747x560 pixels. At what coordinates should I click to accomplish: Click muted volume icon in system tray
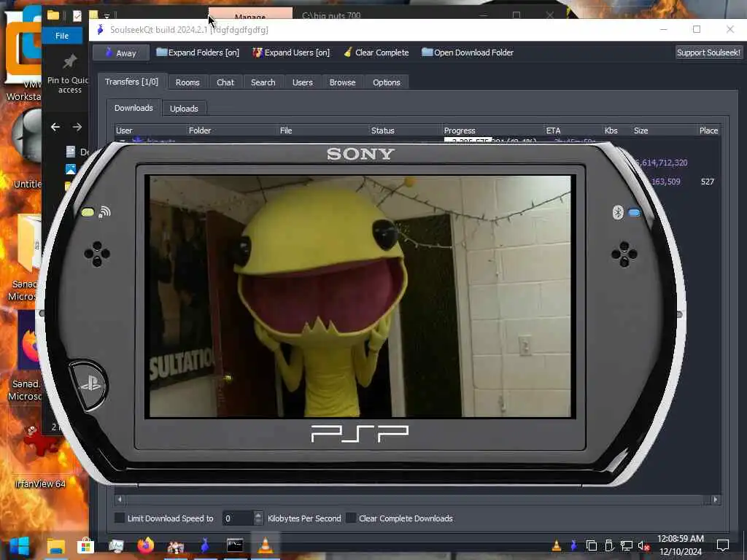tap(643, 545)
